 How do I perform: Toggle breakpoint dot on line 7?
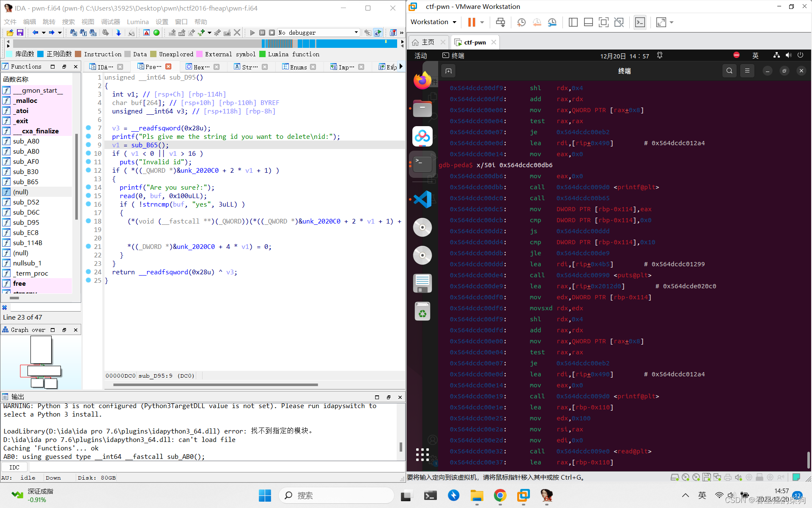coord(88,128)
